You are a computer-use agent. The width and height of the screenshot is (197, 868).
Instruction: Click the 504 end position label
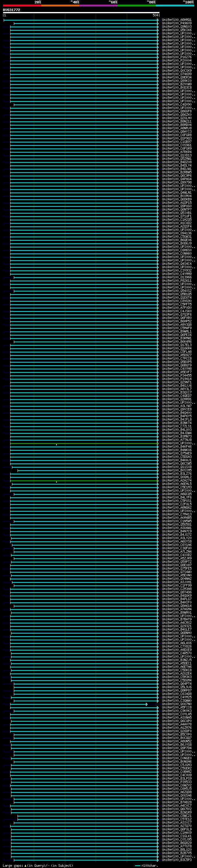pyautogui.click(x=155, y=15)
